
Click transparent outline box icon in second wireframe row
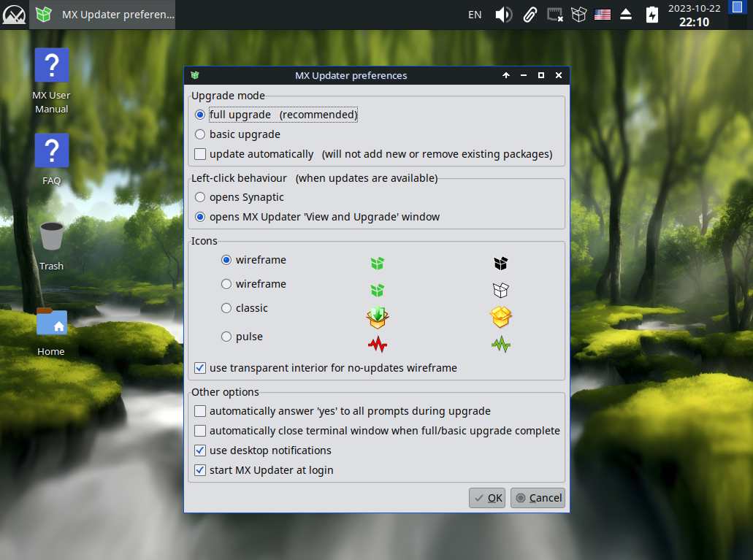coord(501,290)
